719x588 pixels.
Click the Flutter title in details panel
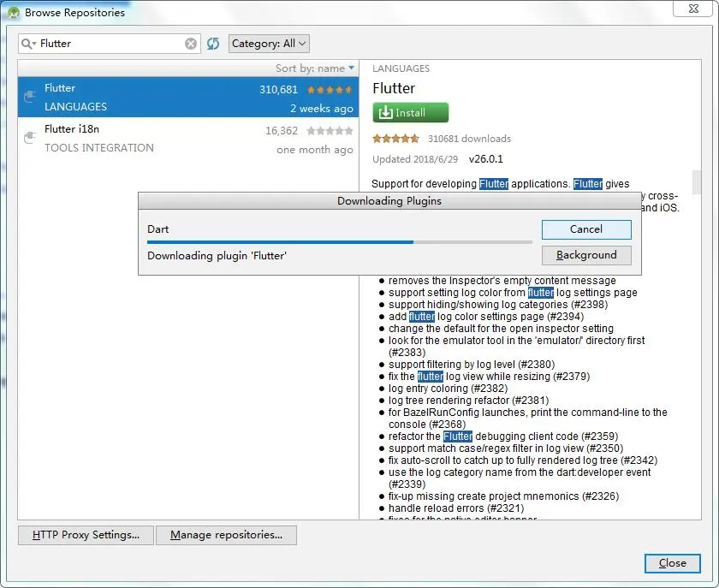[394, 88]
